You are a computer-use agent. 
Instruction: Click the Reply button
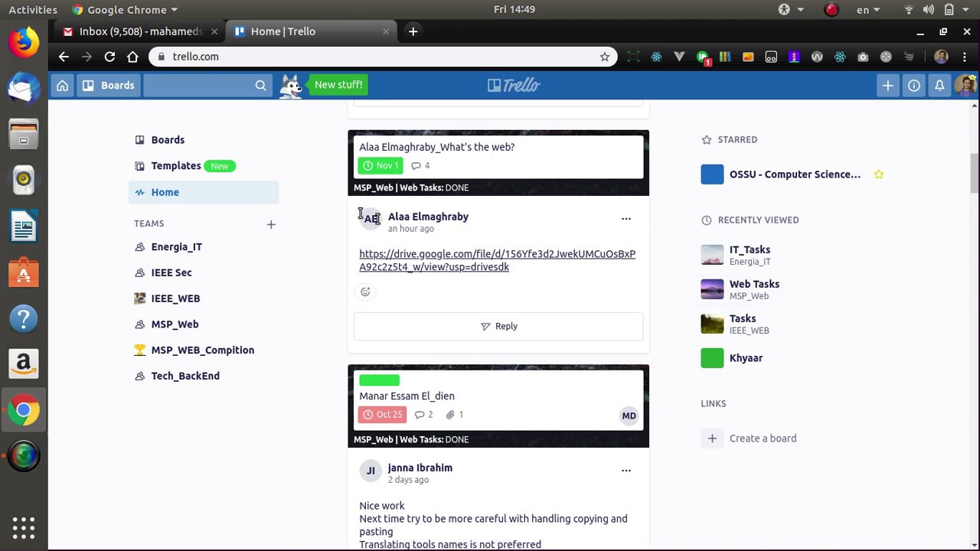(498, 326)
